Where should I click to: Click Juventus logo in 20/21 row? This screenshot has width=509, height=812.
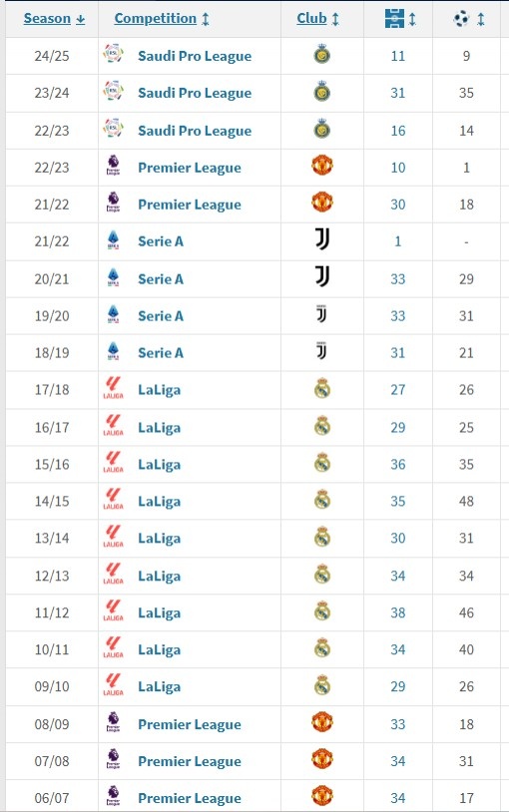(x=322, y=277)
